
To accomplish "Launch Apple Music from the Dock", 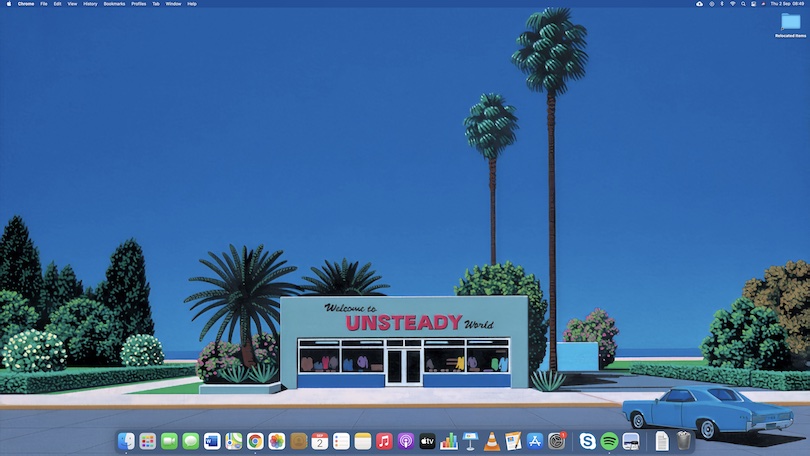I will tap(384, 442).
